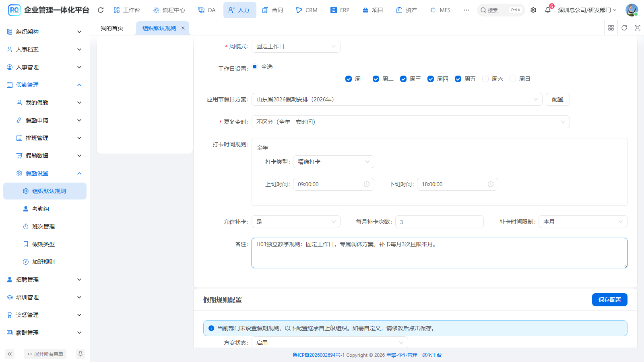
Task: Open 考勤组 in the sidebar
Action: [45, 209]
